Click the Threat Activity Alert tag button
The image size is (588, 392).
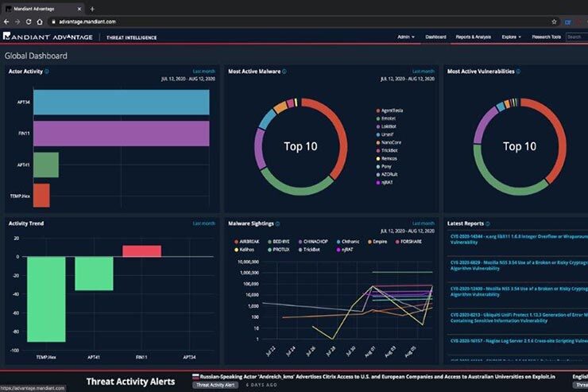pyautogui.click(x=215, y=385)
